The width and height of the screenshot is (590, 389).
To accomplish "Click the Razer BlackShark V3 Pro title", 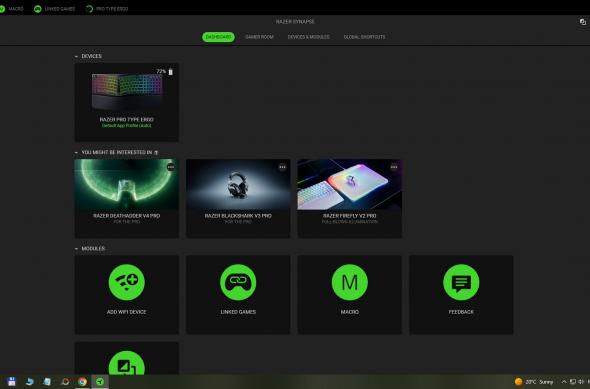I will tap(238, 216).
